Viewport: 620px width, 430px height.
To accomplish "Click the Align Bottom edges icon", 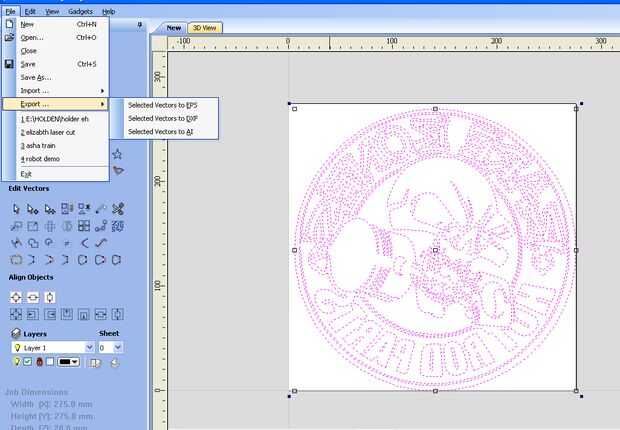I will pos(84,314).
